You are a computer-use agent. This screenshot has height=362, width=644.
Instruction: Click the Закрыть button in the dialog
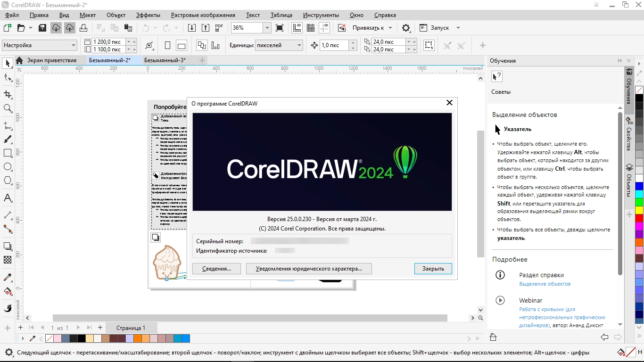pos(433,269)
